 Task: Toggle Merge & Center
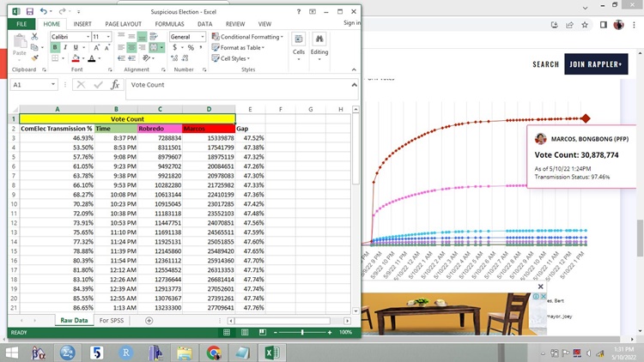coord(154,48)
